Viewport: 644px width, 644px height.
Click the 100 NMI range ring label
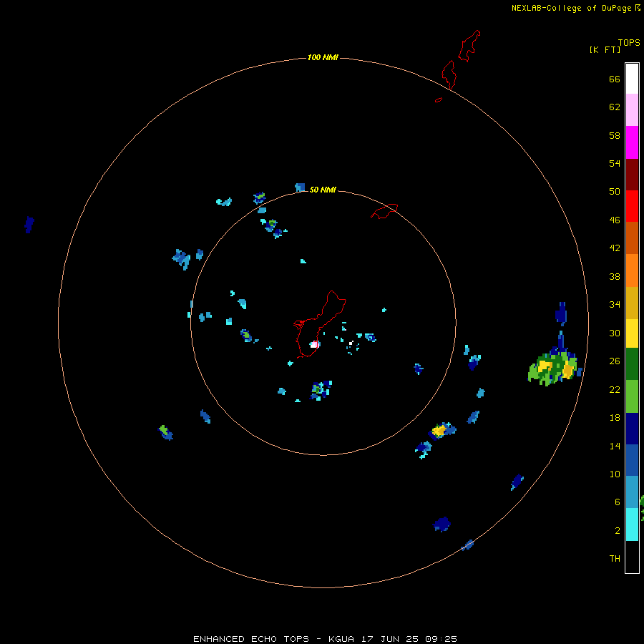pyautogui.click(x=323, y=57)
